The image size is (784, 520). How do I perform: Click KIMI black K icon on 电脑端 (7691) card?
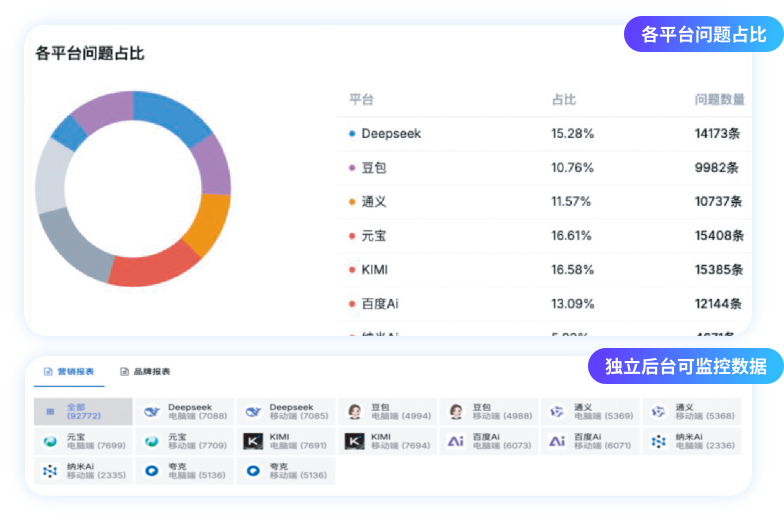[x=253, y=441]
